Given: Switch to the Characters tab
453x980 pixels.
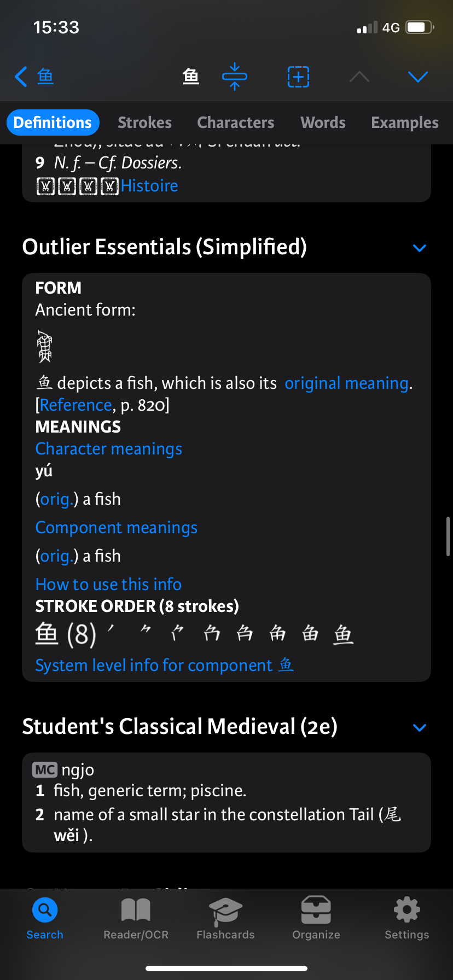Looking at the screenshot, I should pos(236,122).
